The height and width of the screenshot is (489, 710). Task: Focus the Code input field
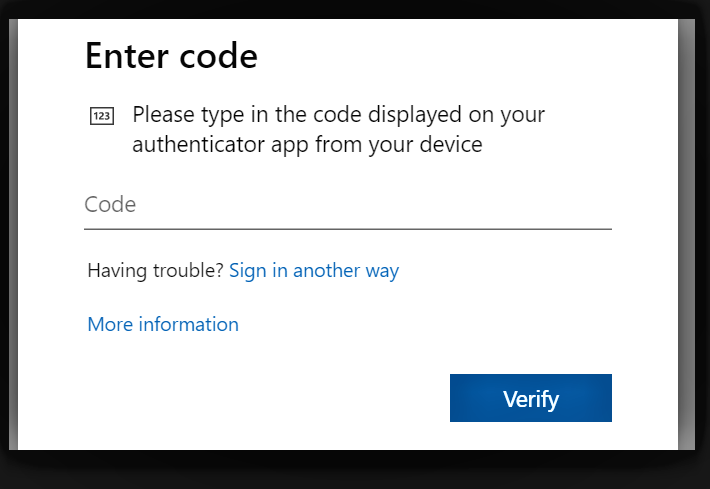pyautogui.click(x=348, y=205)
